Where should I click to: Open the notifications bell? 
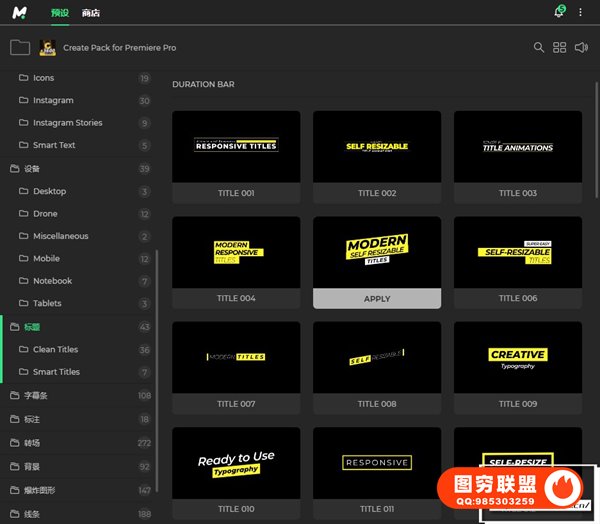(x=558, y=12)
